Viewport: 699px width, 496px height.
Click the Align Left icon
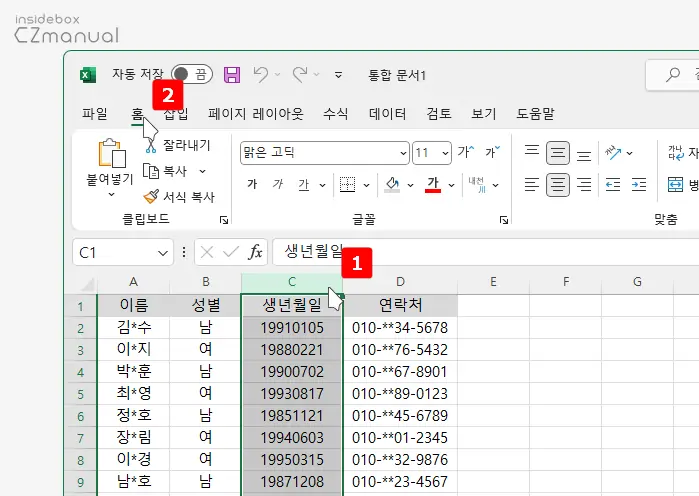point(532,184)
